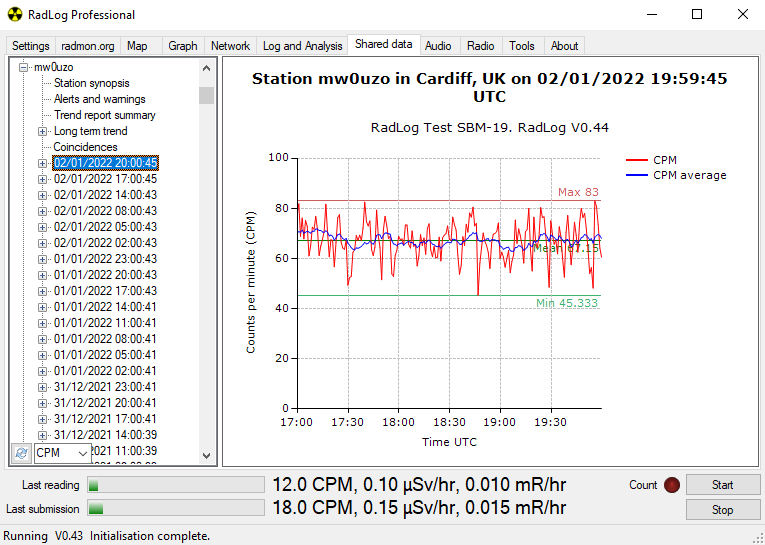
Task: Click the tree scrollbar up arrow
Action: 206,68
